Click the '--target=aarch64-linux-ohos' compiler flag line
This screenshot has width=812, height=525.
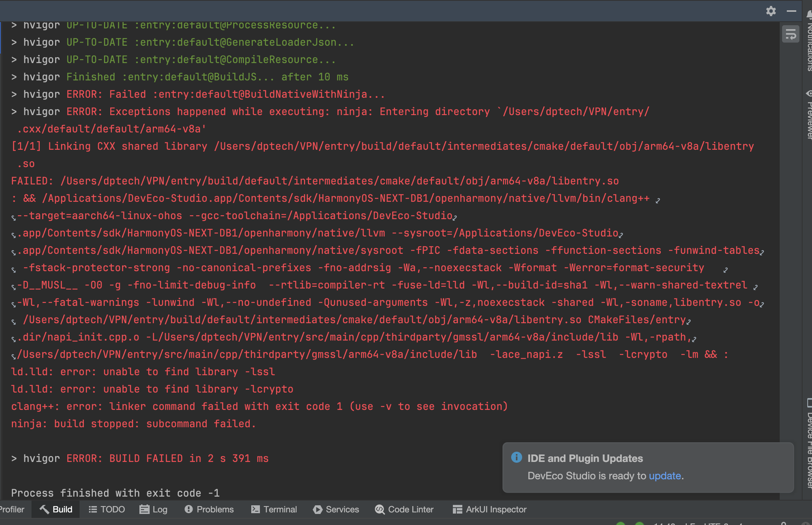click(234, 216)
